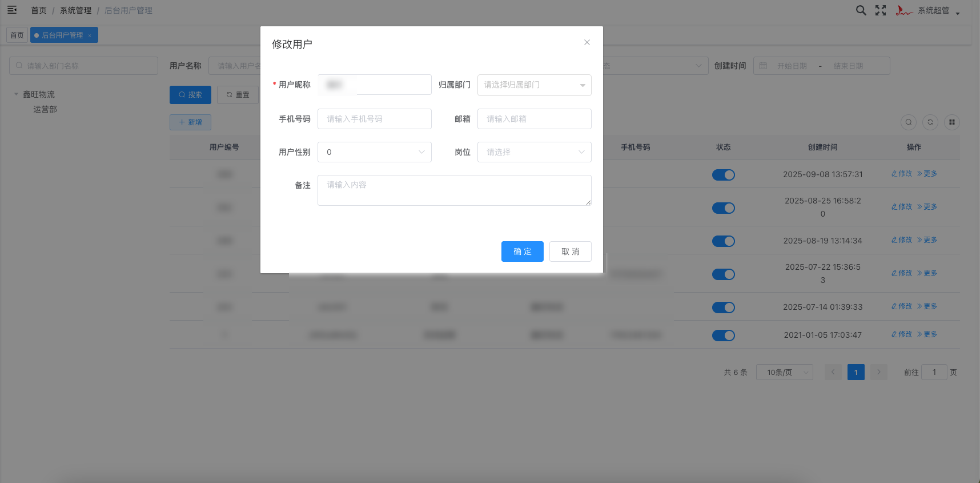980x483 pixels.
Task: Click the 前往 page number input
Action: click(934, 372)
